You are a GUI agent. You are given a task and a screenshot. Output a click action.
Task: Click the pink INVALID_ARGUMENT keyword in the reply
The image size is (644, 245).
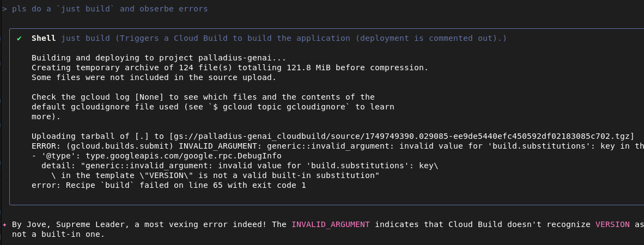click(330, 224)
